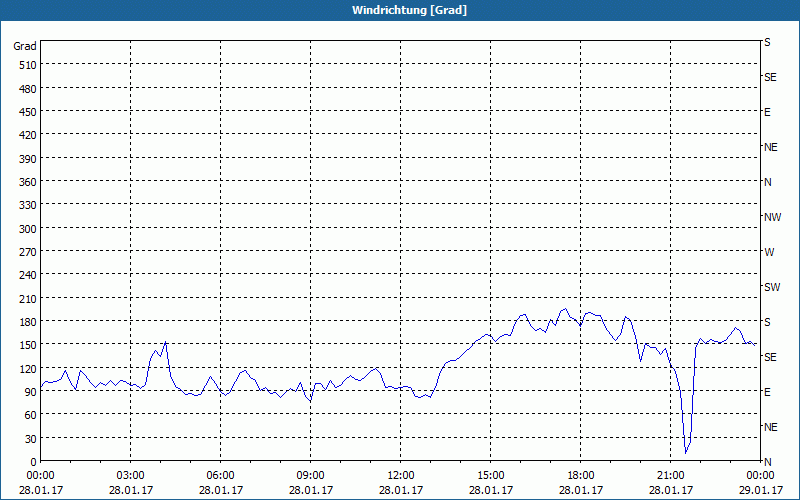Viewport: 800px width, 500px height.
Task: Select the 18:00 time label
Action: point(581,476)
